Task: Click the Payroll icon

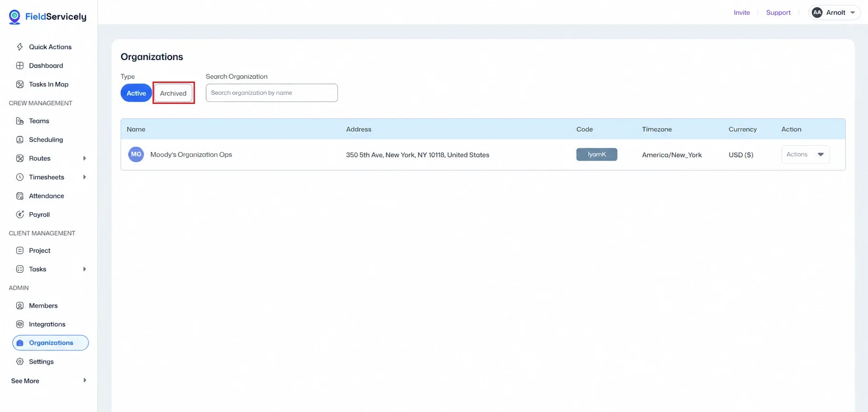Action: 20,214
